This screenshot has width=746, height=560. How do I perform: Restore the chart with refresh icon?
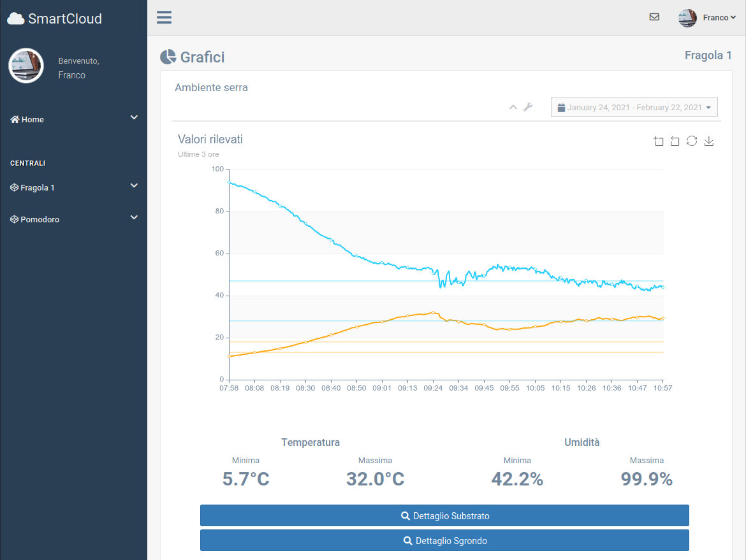point(692,141)
